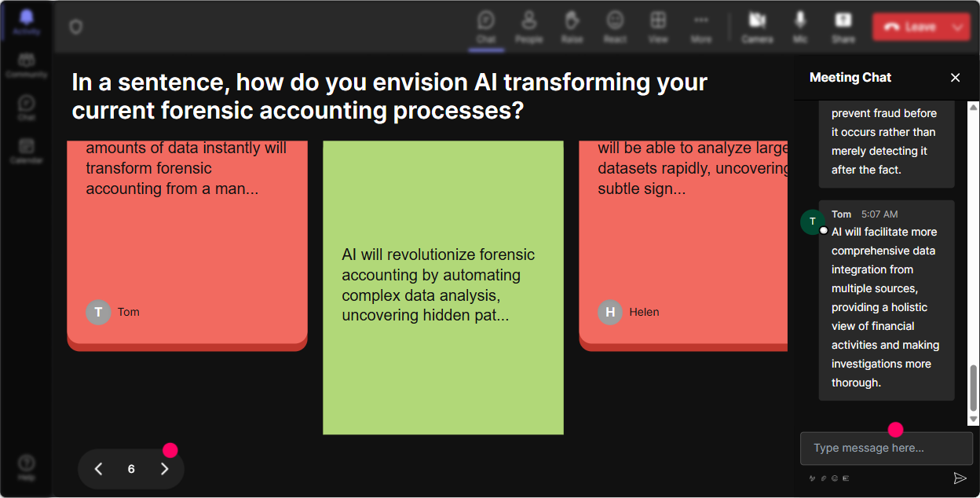Open Community in the left sidebar
The image size is (980, 498).
[x=27, y=65]
